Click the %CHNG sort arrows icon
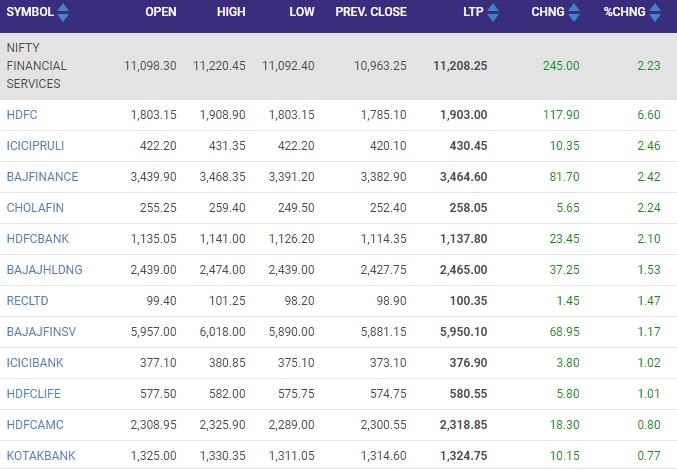This screenshot has width=677, height=469. pyautogui.click(x=655, y=12)
